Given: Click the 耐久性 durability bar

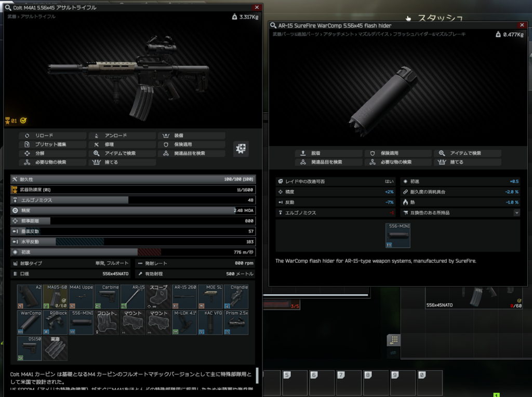Looking at the screenshot, I should tap(133, 179).
